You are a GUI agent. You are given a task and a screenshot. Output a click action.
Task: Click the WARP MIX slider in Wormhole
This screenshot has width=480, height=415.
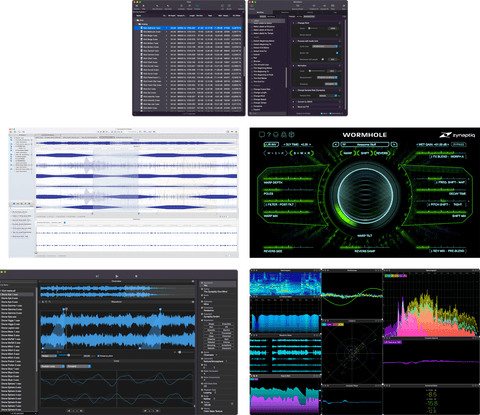coord(288,213)
